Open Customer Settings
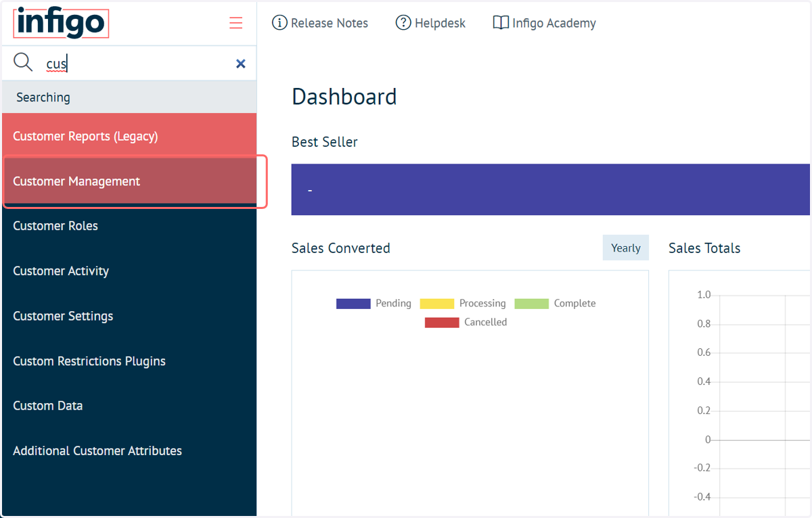The image size is (812, 518). click(x=129, y=316)
